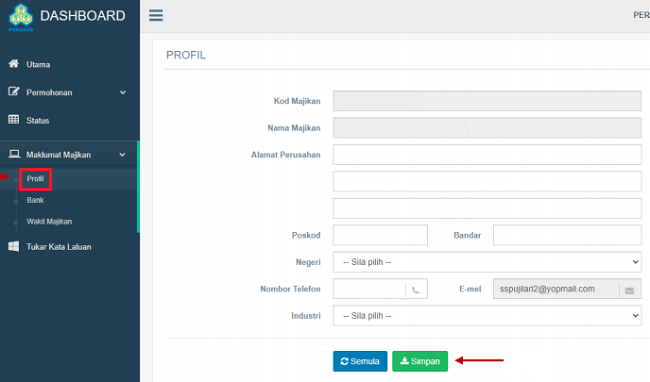This screenshot has height=382, width=650.
Task: Click the edit icon beside Permohonan
Action: (x=14, y=92)
